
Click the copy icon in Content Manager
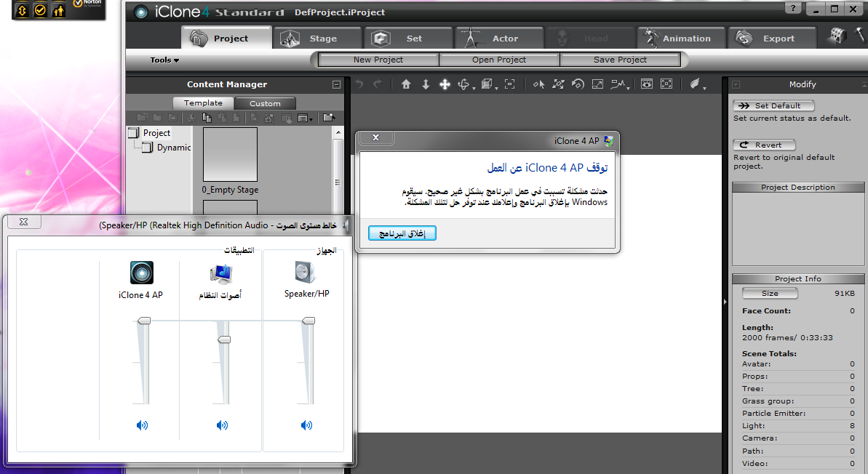coord(207,118)
